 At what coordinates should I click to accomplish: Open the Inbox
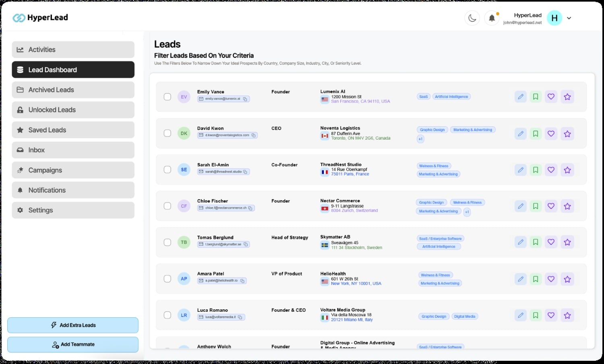point(73,150)
